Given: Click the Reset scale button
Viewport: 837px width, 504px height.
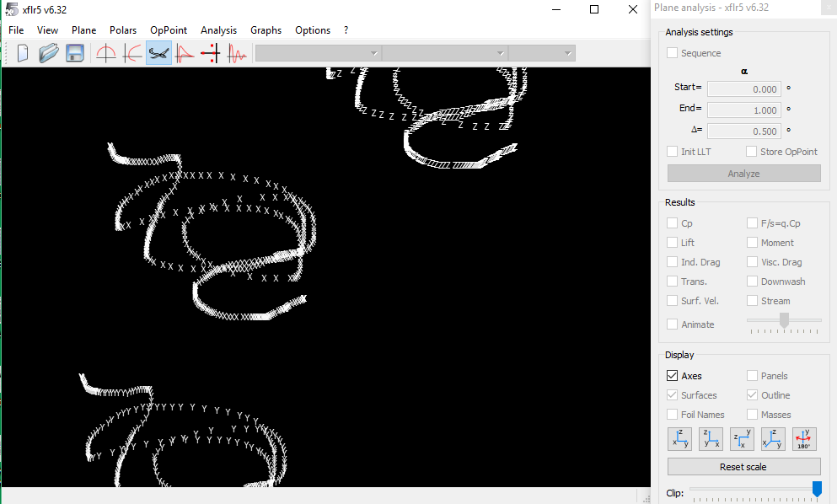Looking at the screenshot, I should click(743, 467).
